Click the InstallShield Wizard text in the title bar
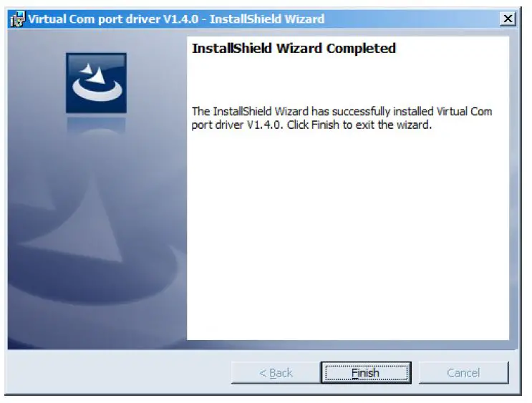Image resolution: width=532 pixels, height=403 pixels. 267,19
